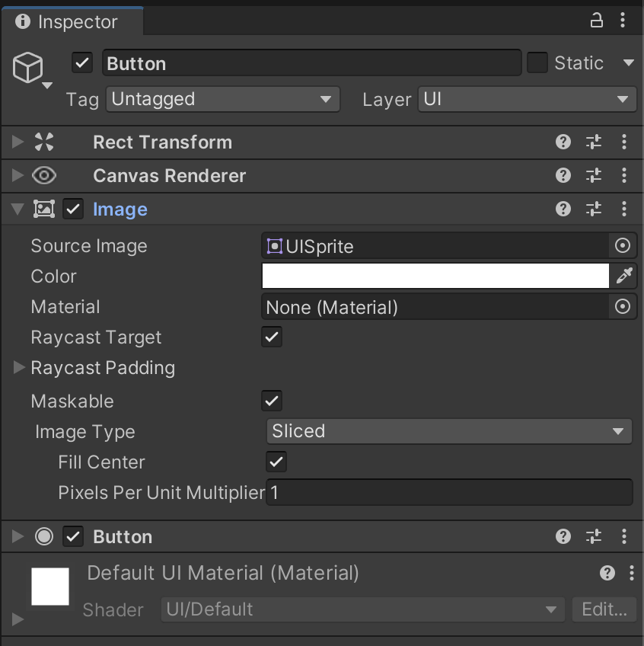Image resolution: width=644 pixels, height=646 pixels.
Task: Open the Inspector panel kebab menu
Action: point(623,20)
